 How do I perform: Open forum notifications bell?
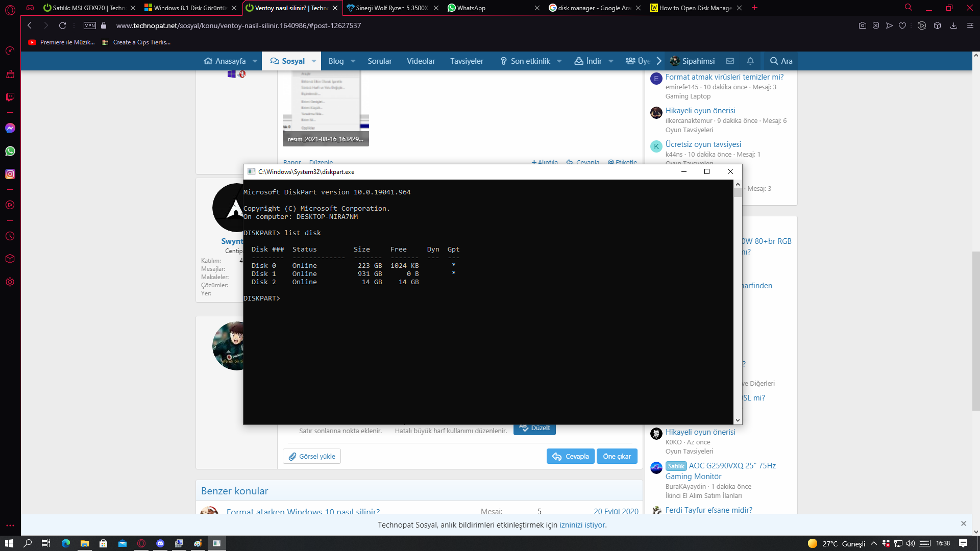coord(750,61)
